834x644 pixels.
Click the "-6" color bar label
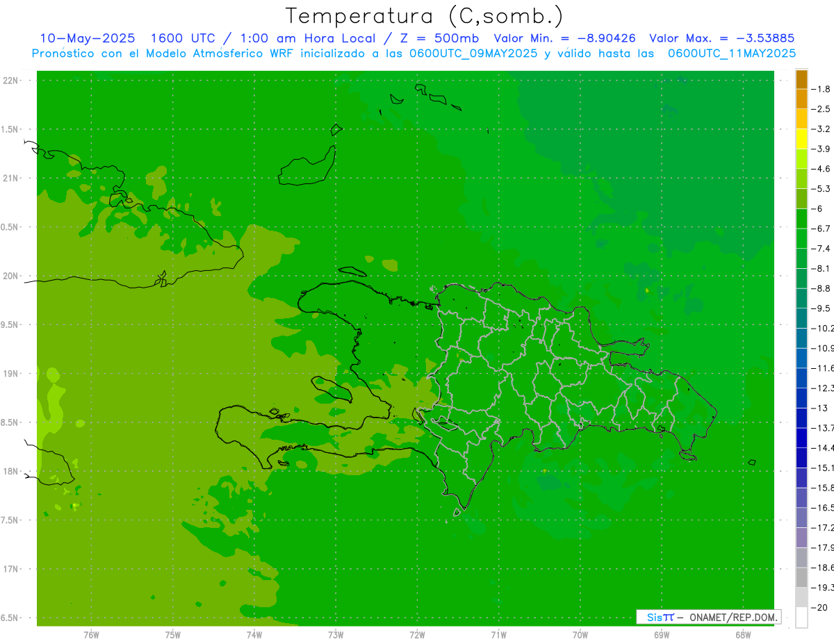click(x=819, y=208)
